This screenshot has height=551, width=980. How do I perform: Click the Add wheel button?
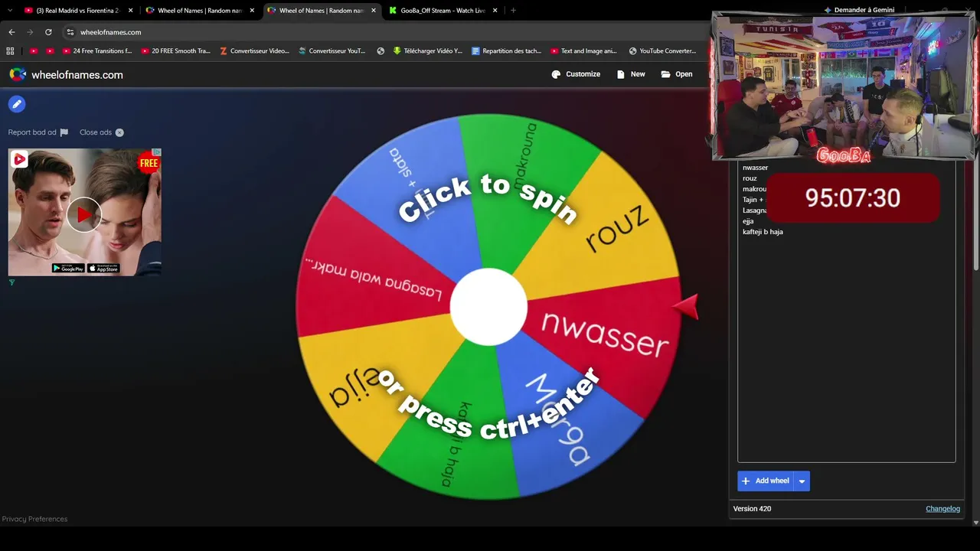766,481
